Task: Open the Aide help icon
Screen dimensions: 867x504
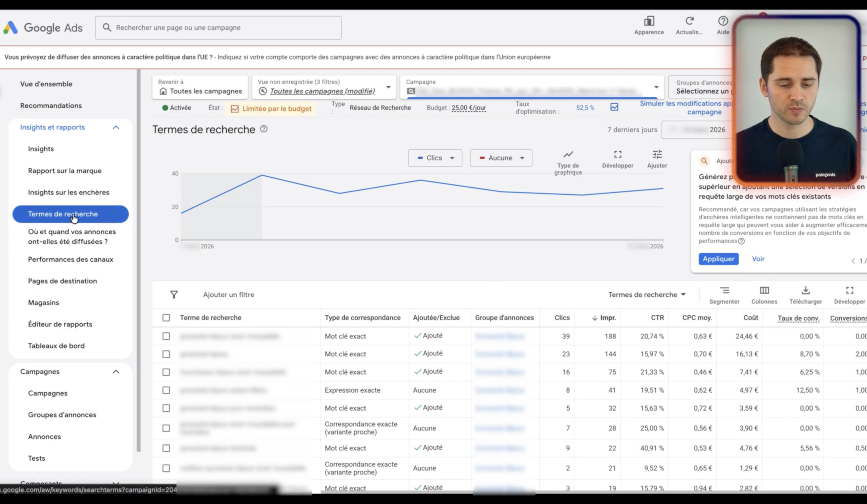Action: pos(723,21)
